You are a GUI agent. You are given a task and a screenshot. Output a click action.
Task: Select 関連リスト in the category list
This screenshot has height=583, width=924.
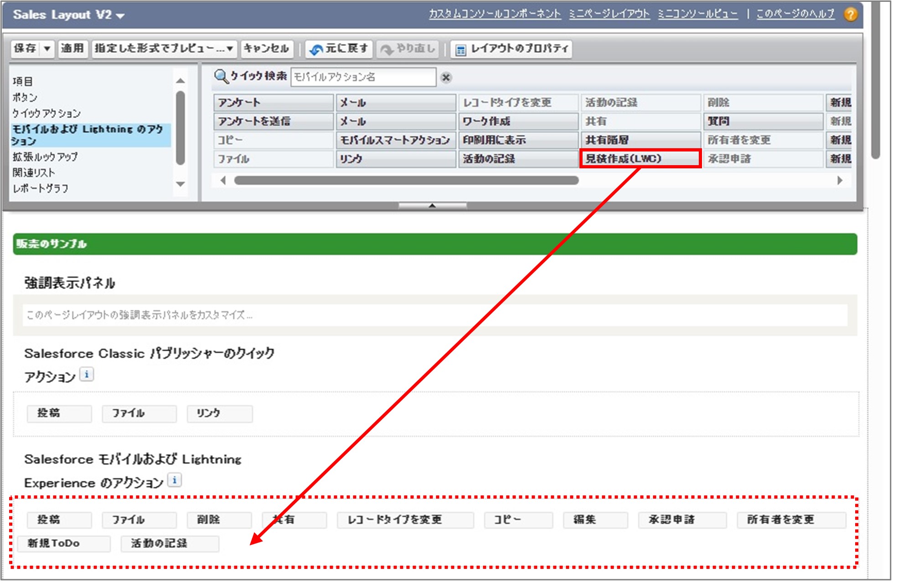click(x=34, y=172)
